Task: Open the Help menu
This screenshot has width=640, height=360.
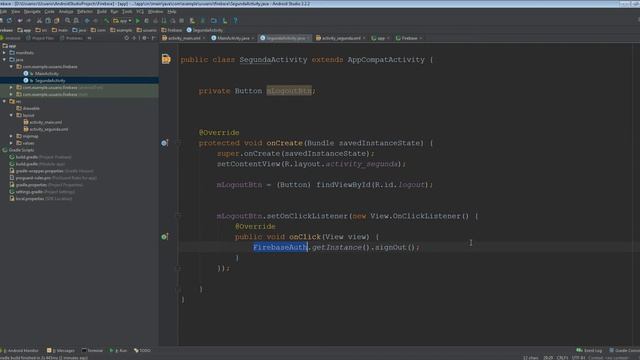Action: coord(172,11)
